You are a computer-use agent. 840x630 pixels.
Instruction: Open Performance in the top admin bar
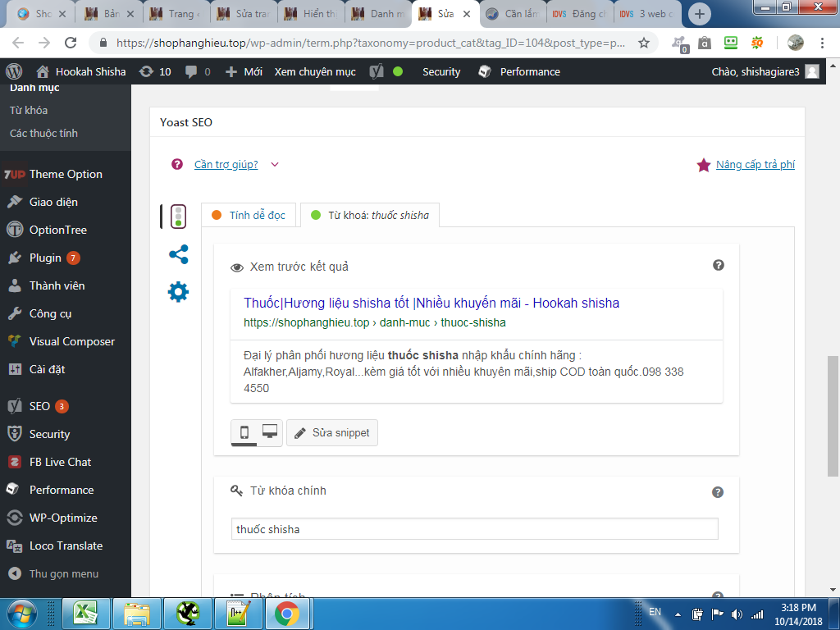coord(519,72)
